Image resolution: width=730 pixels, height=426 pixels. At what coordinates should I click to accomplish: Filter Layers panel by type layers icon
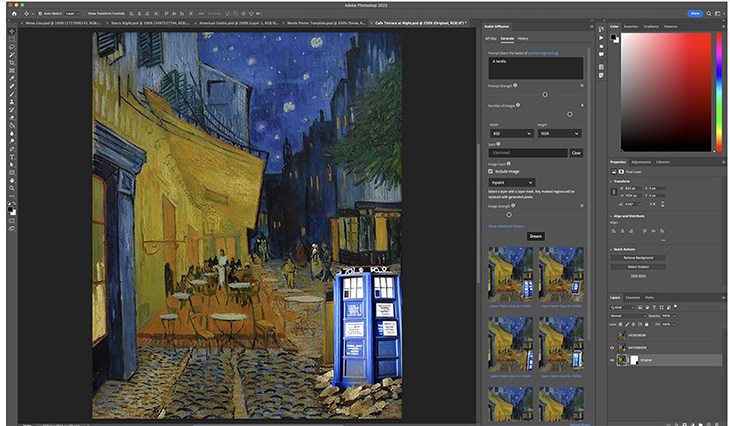point(654,307)
